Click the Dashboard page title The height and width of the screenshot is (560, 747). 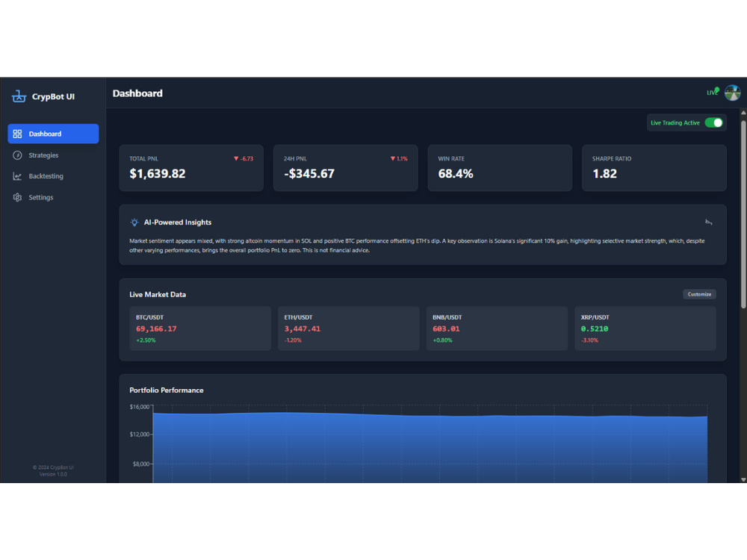coord(137,93)
